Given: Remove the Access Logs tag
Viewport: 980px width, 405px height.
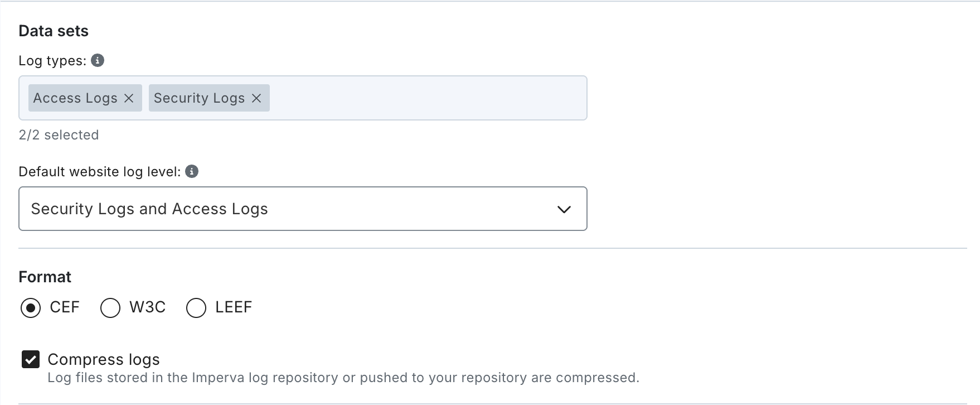Looking at the screenshot, I should [x=129, y=98].
